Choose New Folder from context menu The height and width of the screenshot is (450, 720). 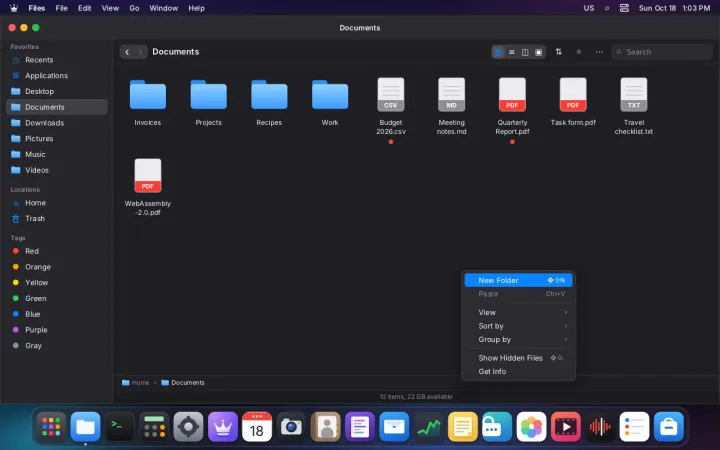coord(518,280)
